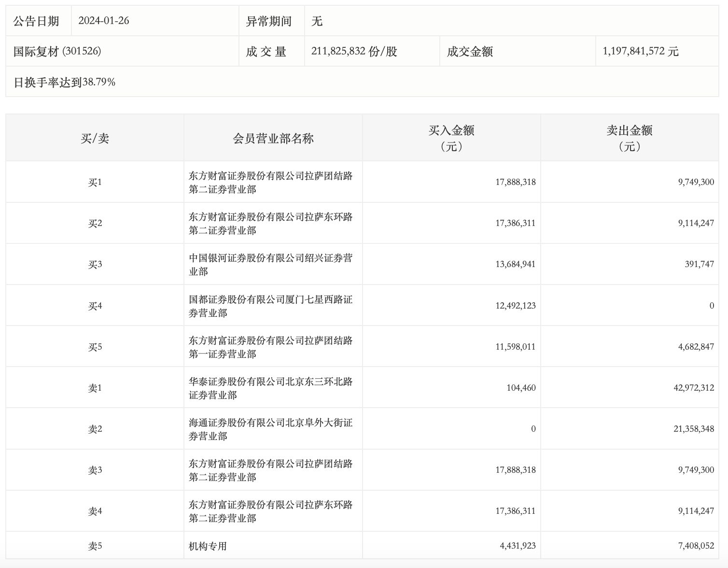This screenshot has width=728, height=568.
Task: Select the turnover 1,197,841,572 元
Action: click(x=641, y=51)
